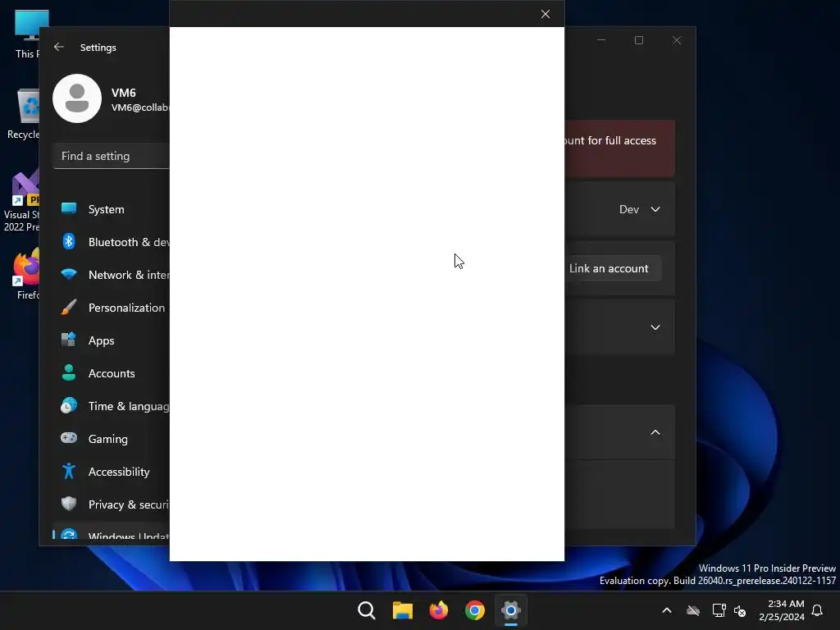Open the clock and date flyout
The height and width of the screenshot is (630, 840).
[x=782, y=610]
